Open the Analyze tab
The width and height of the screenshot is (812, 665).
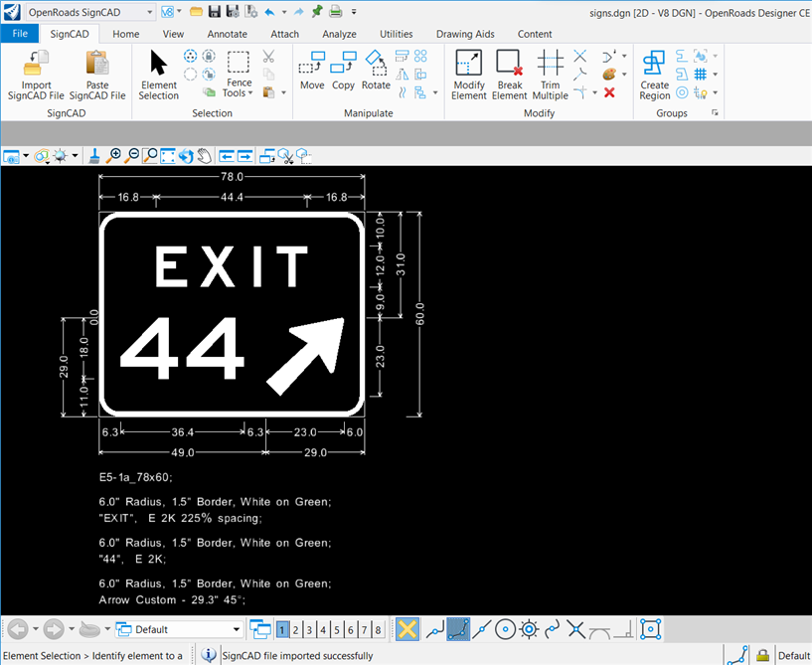pyautogui.click(x=339, y=34)
